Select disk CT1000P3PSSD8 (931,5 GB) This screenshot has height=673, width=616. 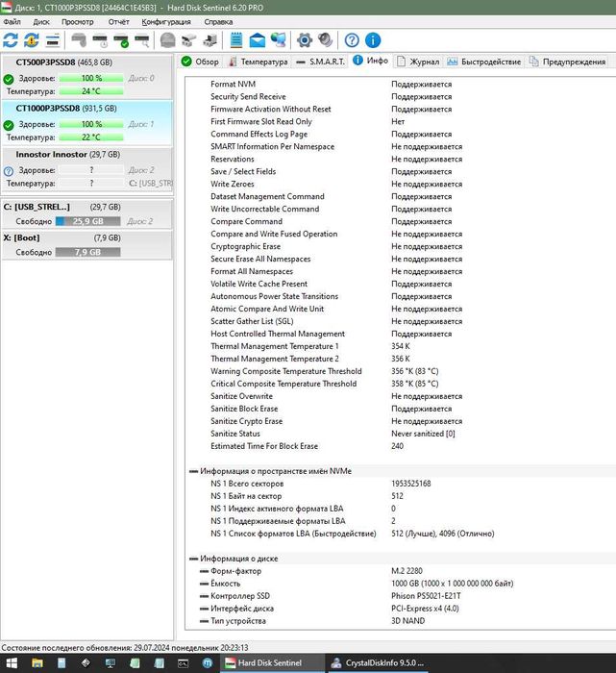pos(87,123)
